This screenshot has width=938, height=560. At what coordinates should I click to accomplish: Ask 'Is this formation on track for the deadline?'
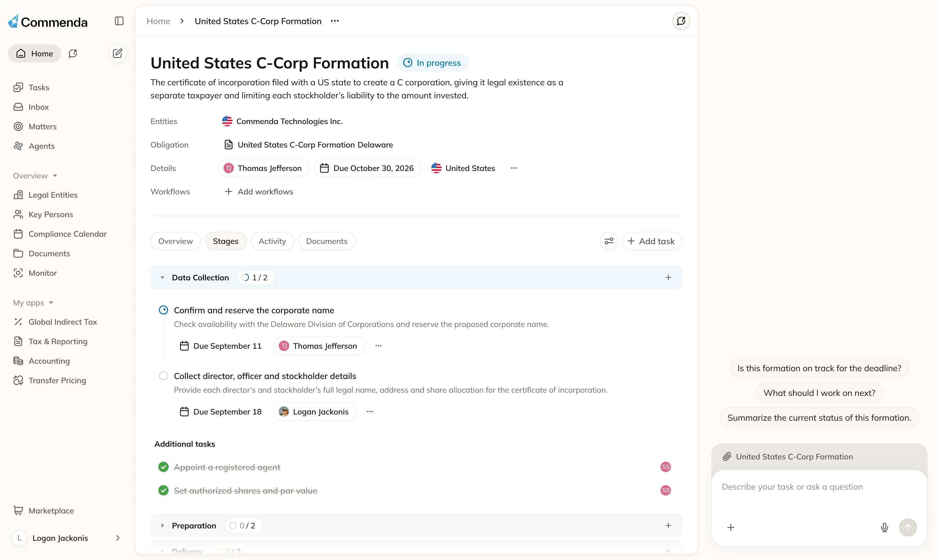point(819,368)
